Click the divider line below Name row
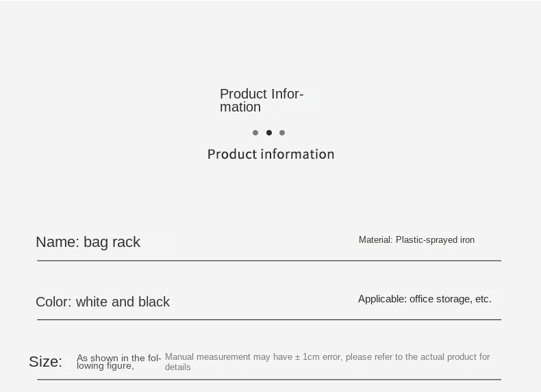This screenshot has height=392, width=541. click(269, 261)
